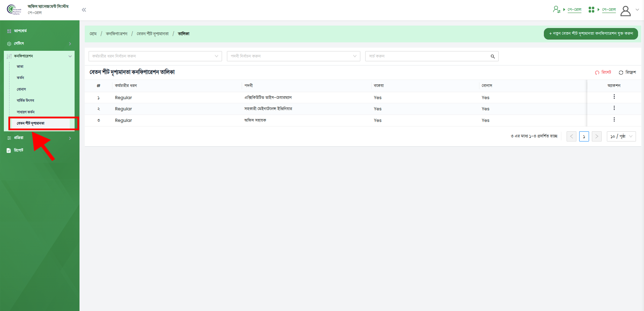This screenshot has width=644, height=311.
Task: Open the four-square apps grid icon
Action: point(591,9)
